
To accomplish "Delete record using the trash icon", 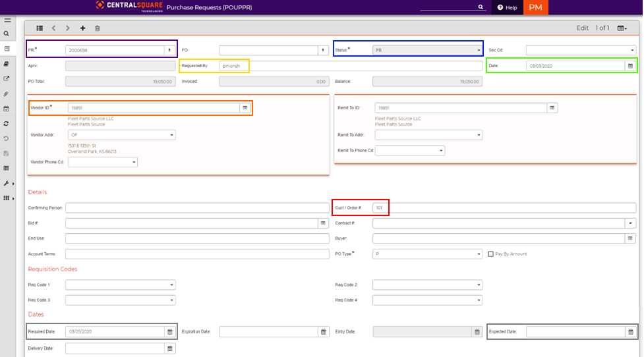I will click(98, 28).
